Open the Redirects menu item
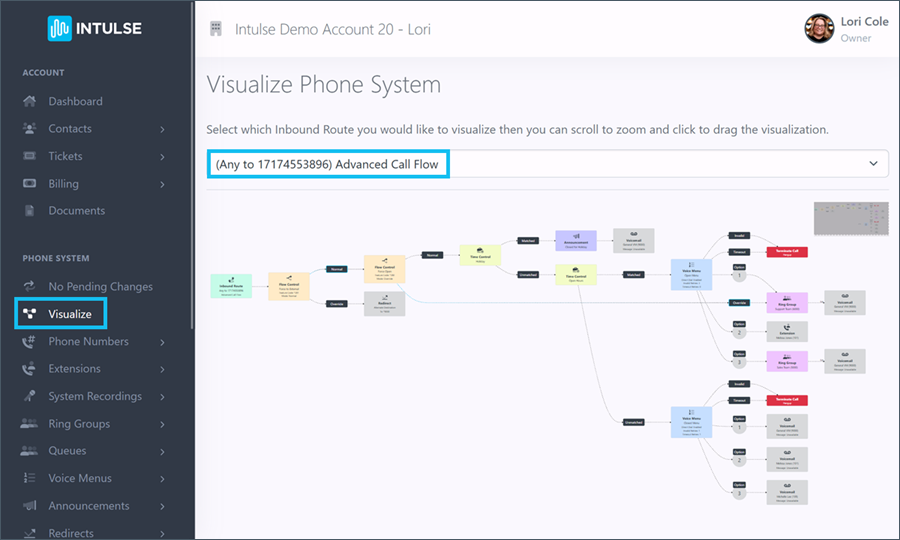The image size is (900, 540). click(x=71, y=533)
